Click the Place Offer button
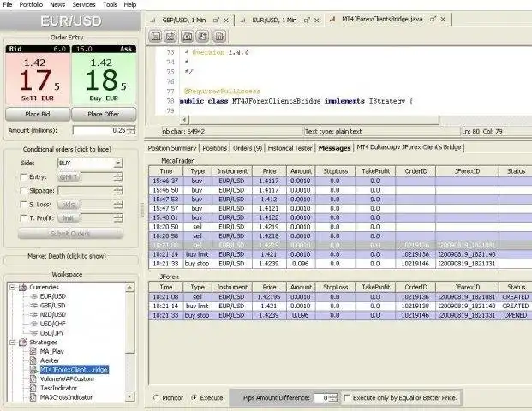Viewport: 532px width, 411px height. pos(102,114)
